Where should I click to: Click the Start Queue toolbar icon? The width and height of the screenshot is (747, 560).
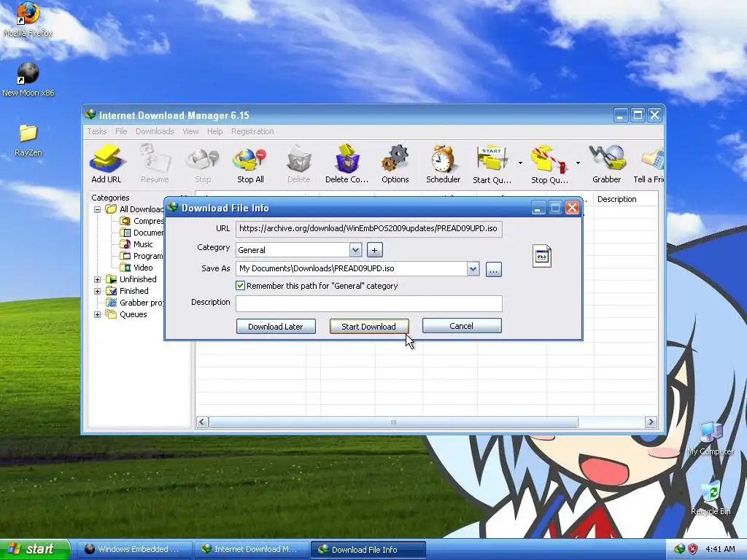[x=492, y=164]
